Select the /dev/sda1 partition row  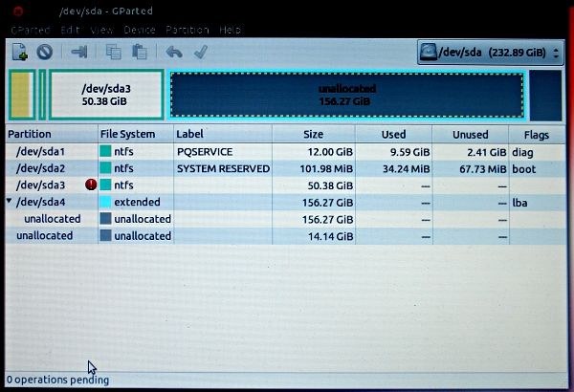285,151
